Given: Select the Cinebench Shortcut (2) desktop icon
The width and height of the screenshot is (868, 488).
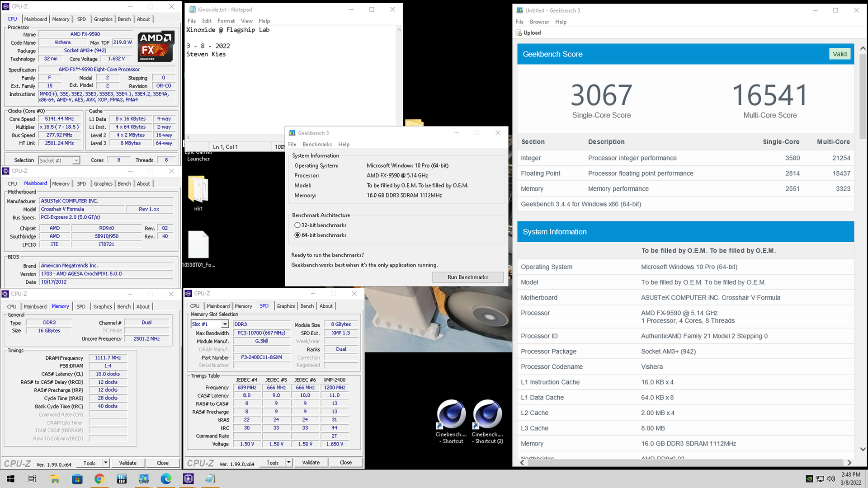Looking at the screenshot, I should click(487, 421).
